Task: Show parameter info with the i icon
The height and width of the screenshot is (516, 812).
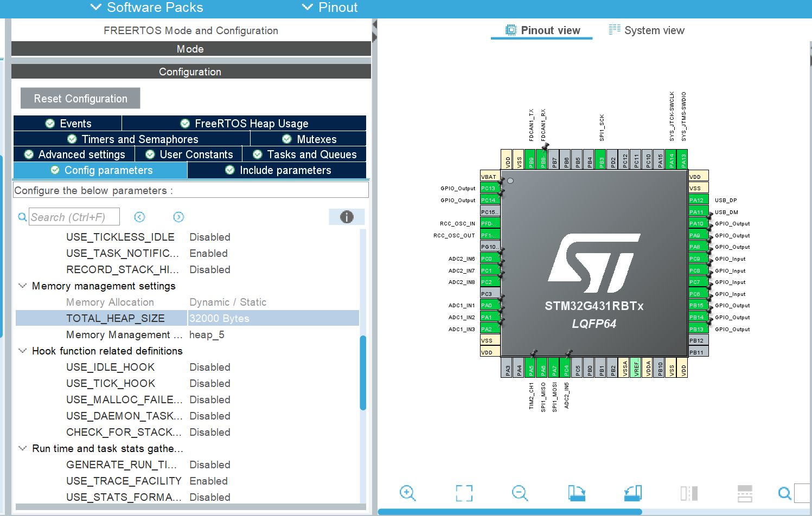Action: tap(347, 217)
